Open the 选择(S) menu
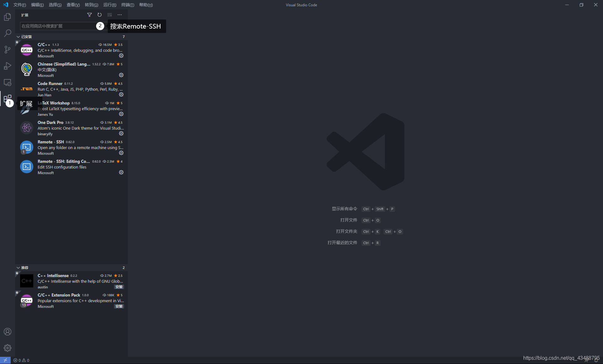Viewport: 603px width, 364px height. pyautogui.click(x=55, y=5)
